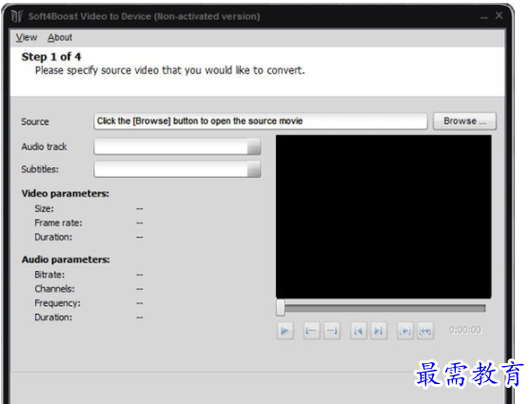Click the Soft4Boost app logo icon
The height and width of the screenshot is (404, 532).
pyautogui.click(x=16, y=16)
